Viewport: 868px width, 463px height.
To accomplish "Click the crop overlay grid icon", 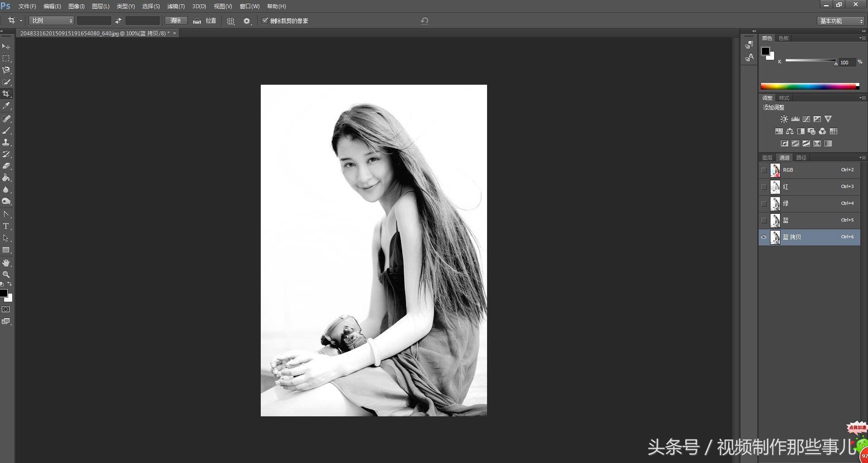I will click(231, 21).
